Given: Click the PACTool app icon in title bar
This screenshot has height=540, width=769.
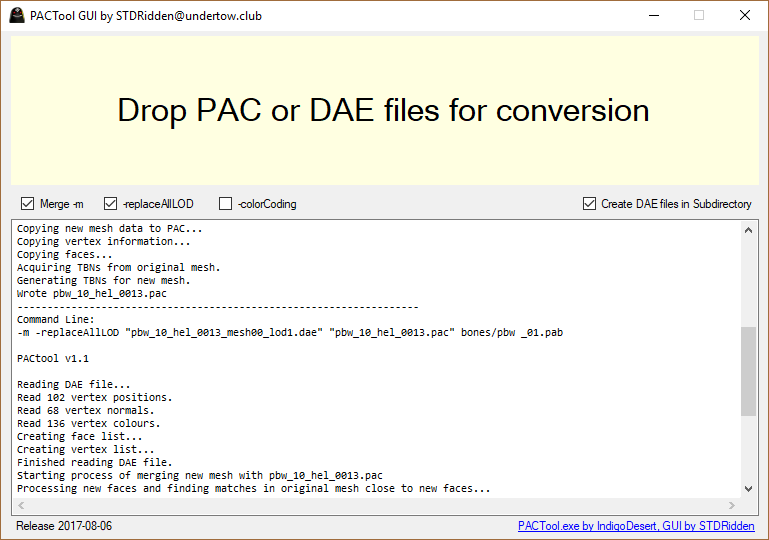Looking at the screenshot, I should click(x=18, y=16).
